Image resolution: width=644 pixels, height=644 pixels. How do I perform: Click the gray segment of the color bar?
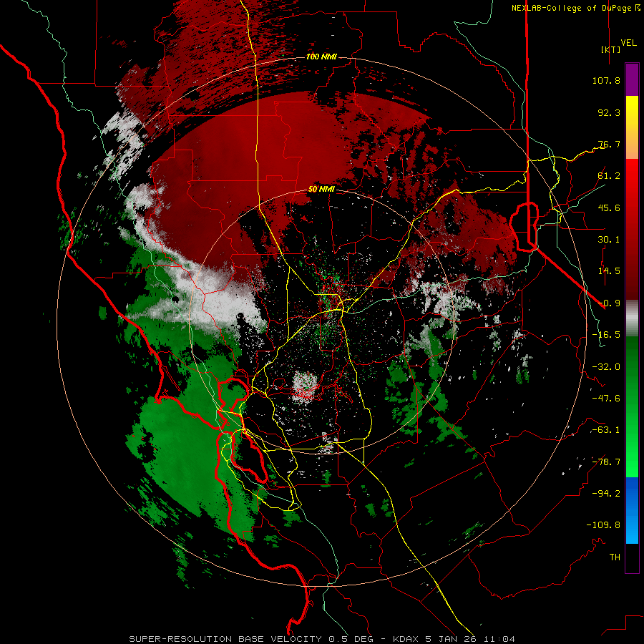click(x=632, y=318)
